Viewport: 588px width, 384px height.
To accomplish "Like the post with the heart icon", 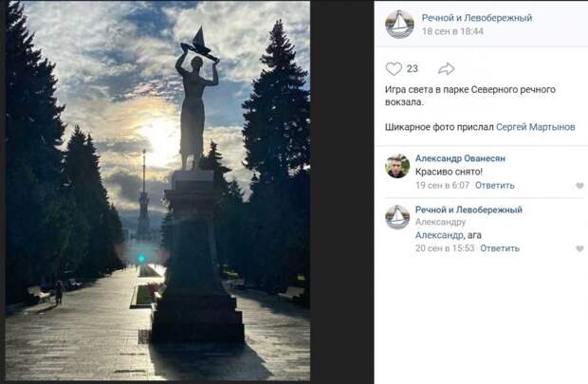I will point(394,69).
